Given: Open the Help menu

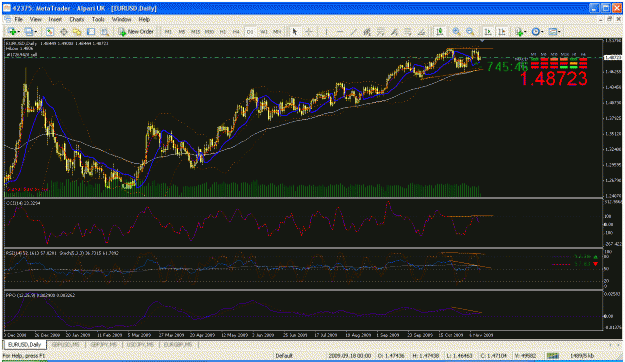Looking at the screenshot, I should click(144, 19).
